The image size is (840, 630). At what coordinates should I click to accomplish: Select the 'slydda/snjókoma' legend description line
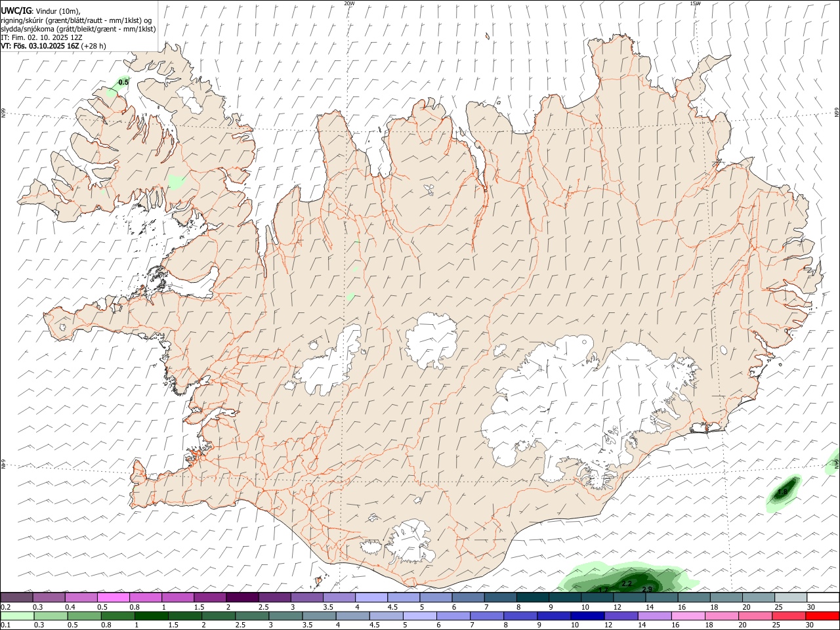tap(78, 29)
